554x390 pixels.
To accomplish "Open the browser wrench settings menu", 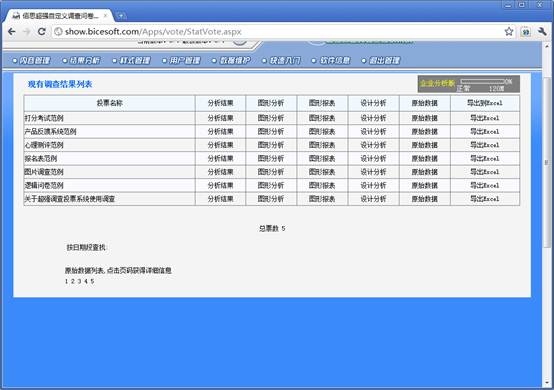I will point(542,31).
